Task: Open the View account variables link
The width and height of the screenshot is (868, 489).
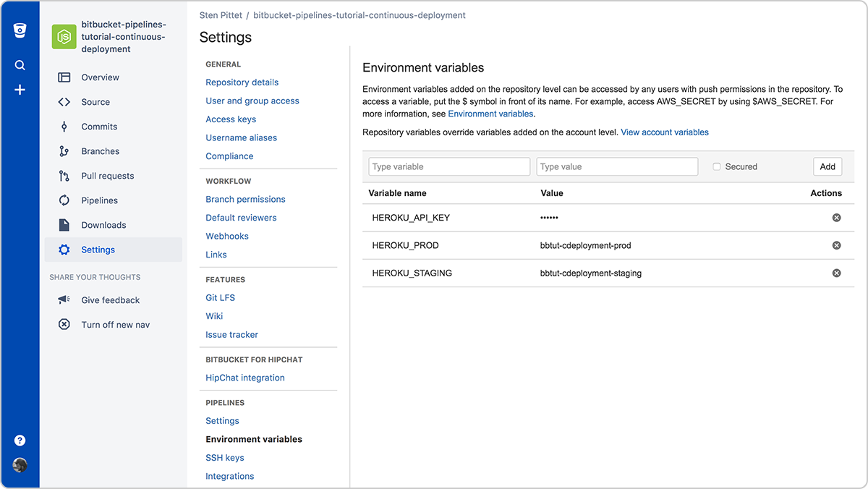Action: pyautogui.click(x=664, y=132)
